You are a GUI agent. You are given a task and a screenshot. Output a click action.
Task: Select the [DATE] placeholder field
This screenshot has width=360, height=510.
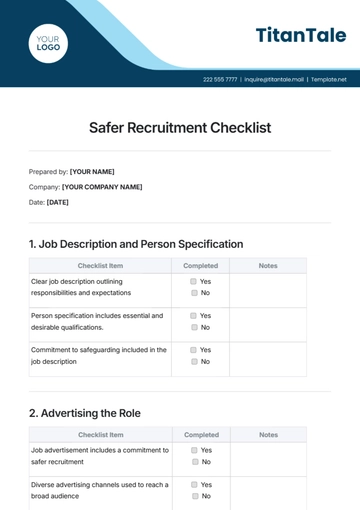58,202
